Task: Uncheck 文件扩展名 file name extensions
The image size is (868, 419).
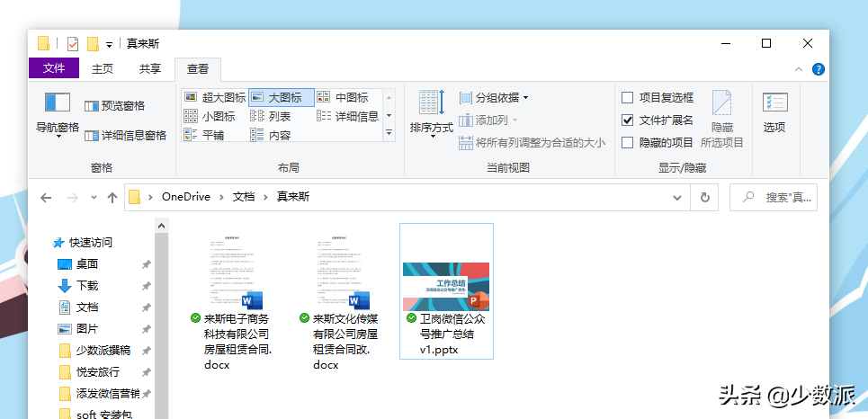Action: pyautogui.click(x=658, y=120)
